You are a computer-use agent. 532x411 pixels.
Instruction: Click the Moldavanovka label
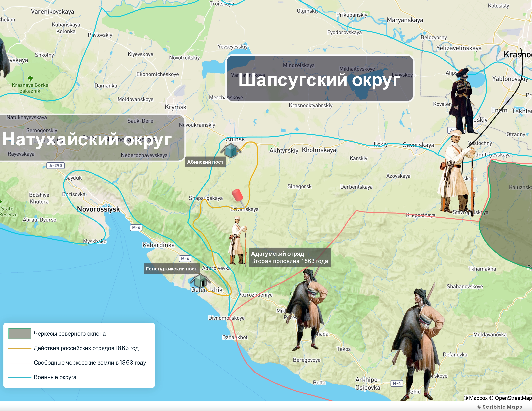coord(490,335)
